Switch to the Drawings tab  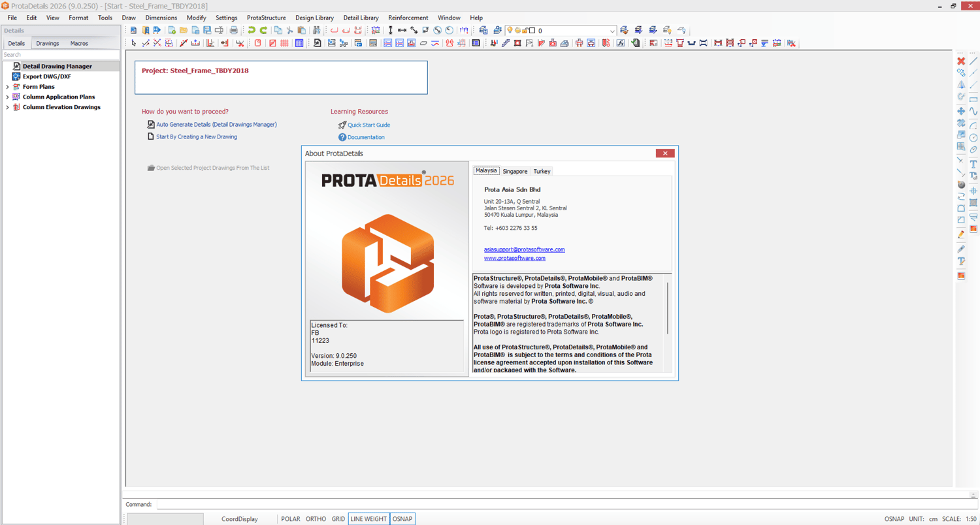(x=48, y=44)
